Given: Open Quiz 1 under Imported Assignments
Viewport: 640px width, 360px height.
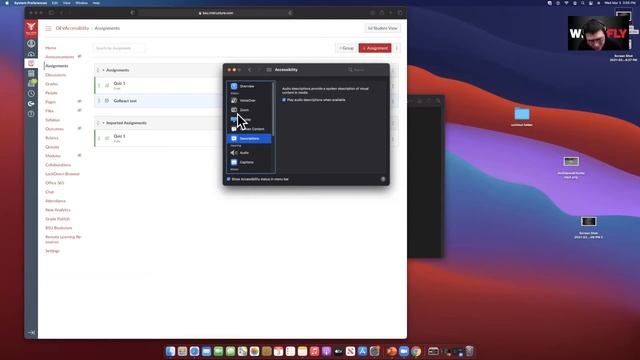Looking at the screenshot, I should 119,136.
